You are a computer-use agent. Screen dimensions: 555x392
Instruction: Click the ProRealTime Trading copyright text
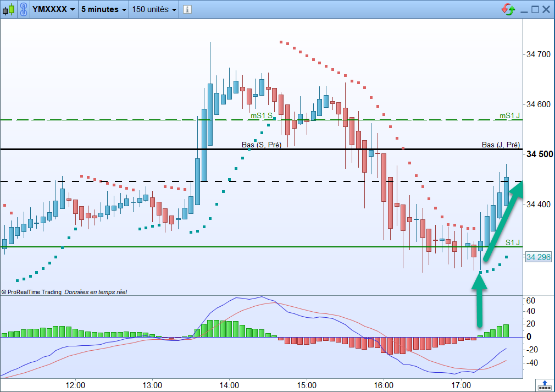click(31, 292)
